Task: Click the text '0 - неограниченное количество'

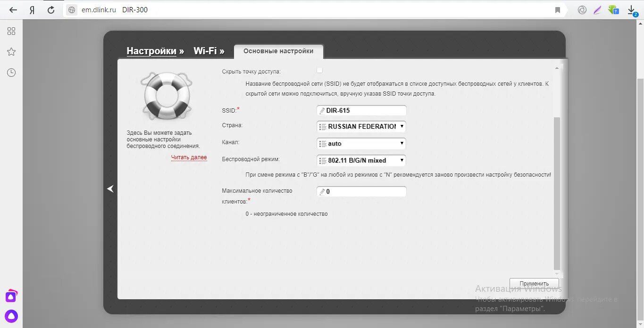Action: (286, 214)
